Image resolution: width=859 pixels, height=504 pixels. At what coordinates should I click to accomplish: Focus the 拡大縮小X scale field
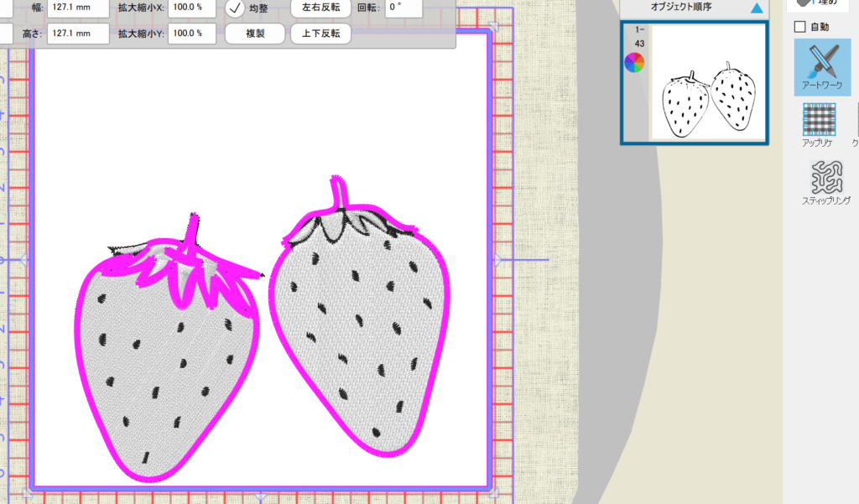pyautogui.click(x=191, y=8)
